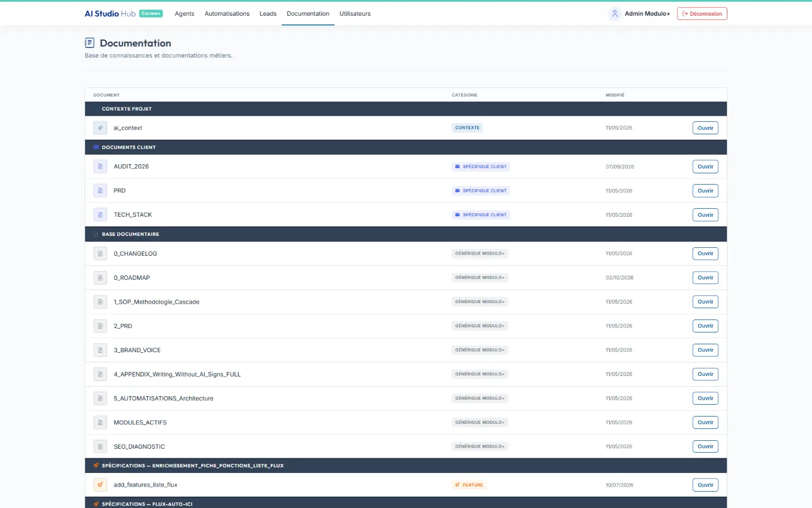Open the Agents tab
This screenshot has width=812, height=508.
pos(184,14)
